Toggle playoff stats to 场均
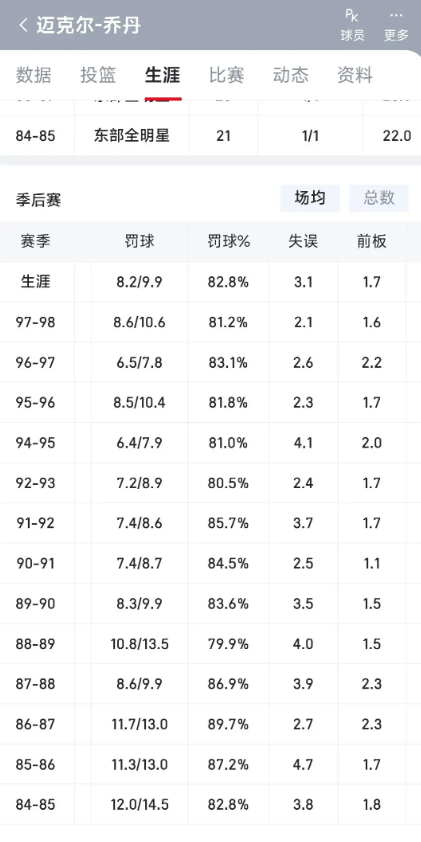421x842 pixels. (x=310, y=198)
